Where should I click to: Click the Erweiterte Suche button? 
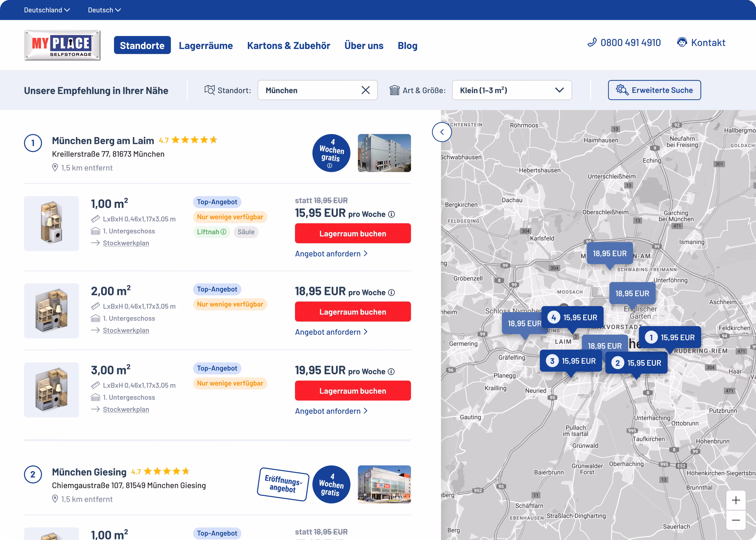click(x=654, y=90)
